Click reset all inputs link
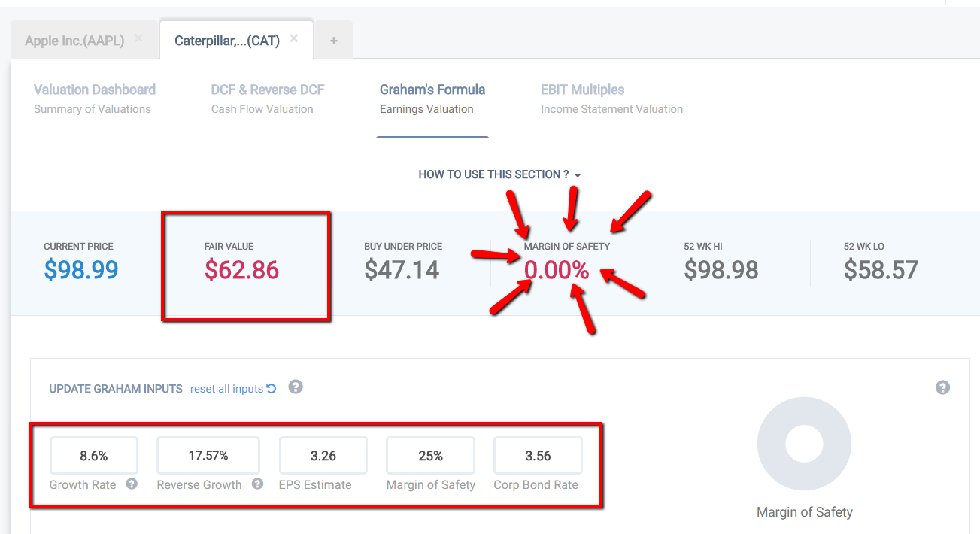 point(226,389)
